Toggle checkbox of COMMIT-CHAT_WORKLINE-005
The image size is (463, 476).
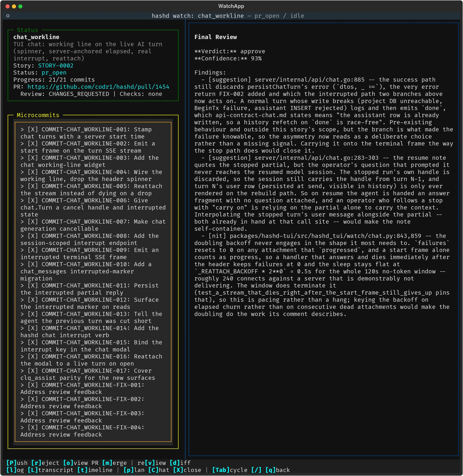(33, 186)
